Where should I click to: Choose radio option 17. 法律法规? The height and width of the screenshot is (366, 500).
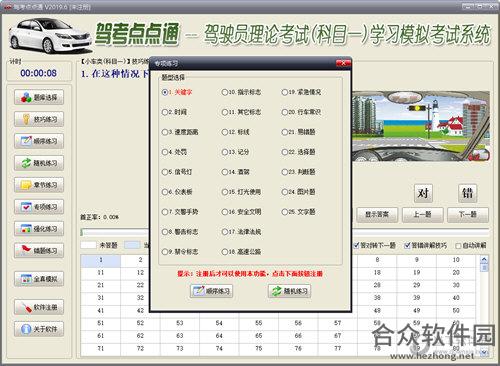tap(241, 232)
